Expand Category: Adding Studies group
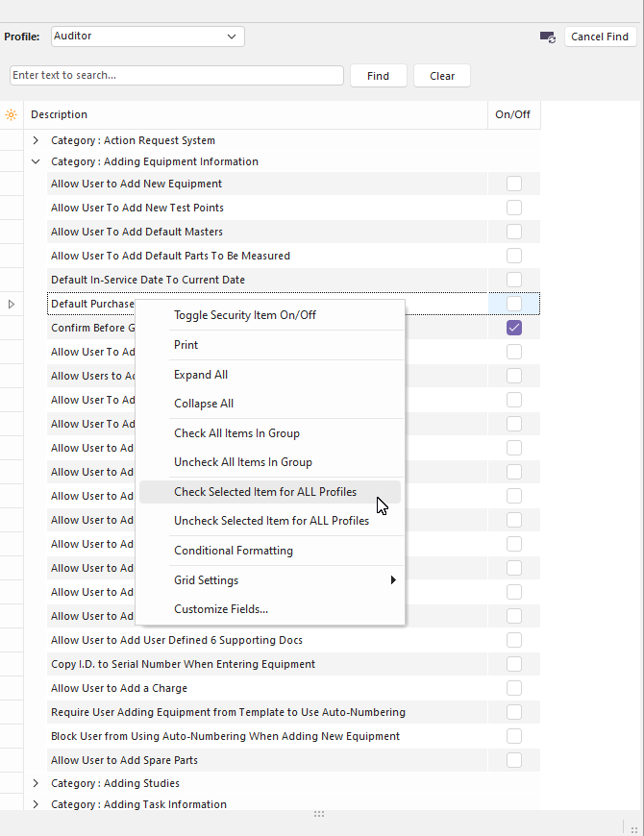 point(36,783)
